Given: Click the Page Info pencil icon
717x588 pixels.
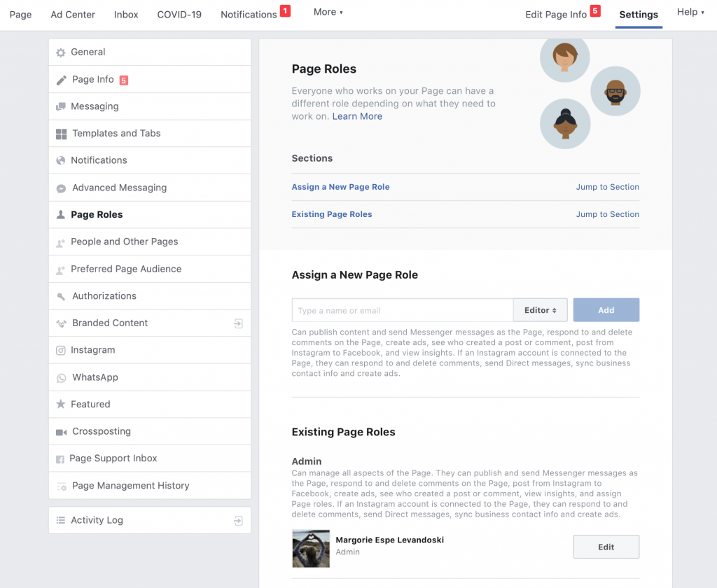Looking at the screenshot, I should [x=62, y=80].
